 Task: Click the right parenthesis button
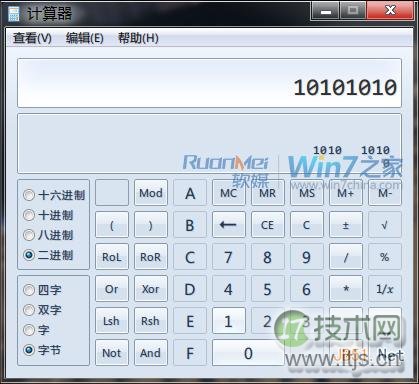(x=151, y=225)
